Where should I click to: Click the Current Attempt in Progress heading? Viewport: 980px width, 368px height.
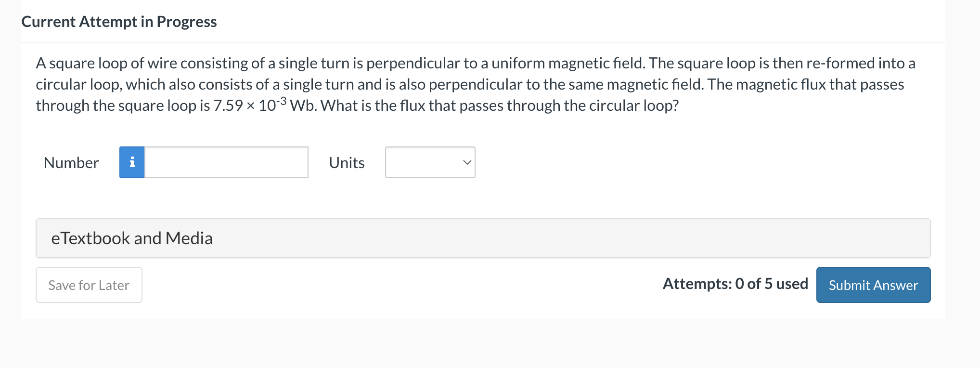click(119, 21)
